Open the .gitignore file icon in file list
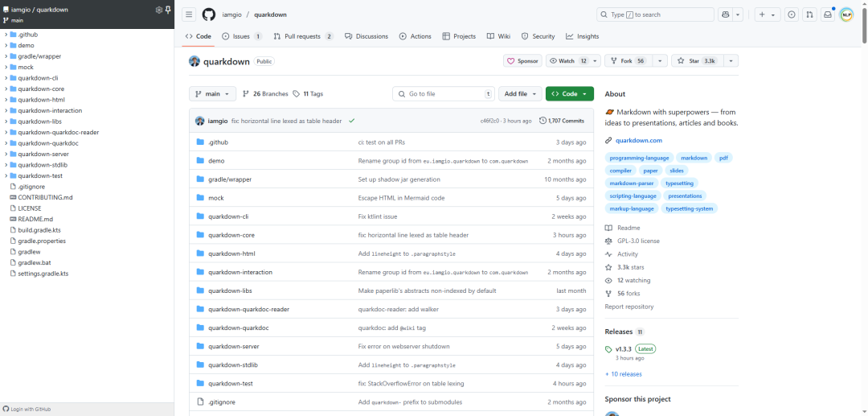The height and width of the screenshot is (416, 868). pyautogui.click(x=200, y=402)
